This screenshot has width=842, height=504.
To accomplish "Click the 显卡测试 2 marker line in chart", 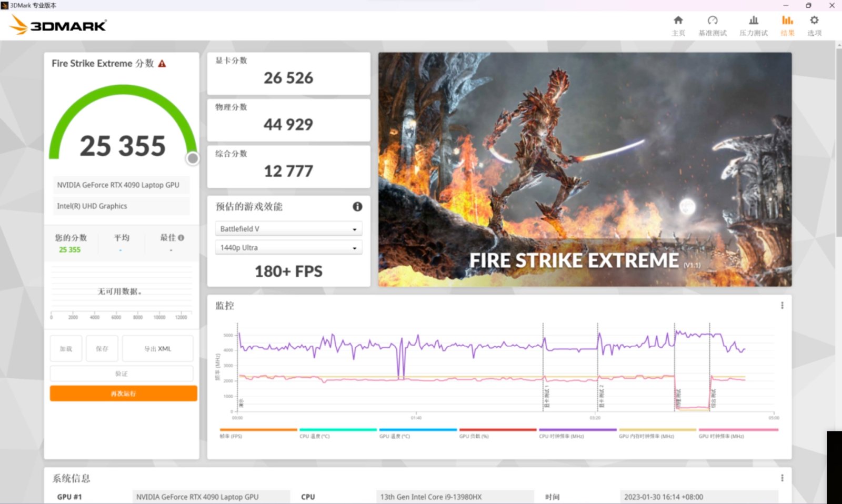I will [598, 367].
